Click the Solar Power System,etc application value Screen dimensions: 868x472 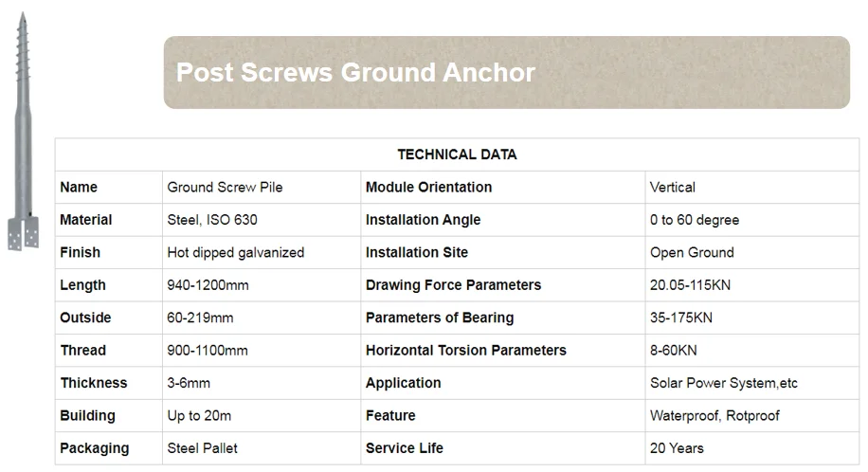(x=724, y=383)
